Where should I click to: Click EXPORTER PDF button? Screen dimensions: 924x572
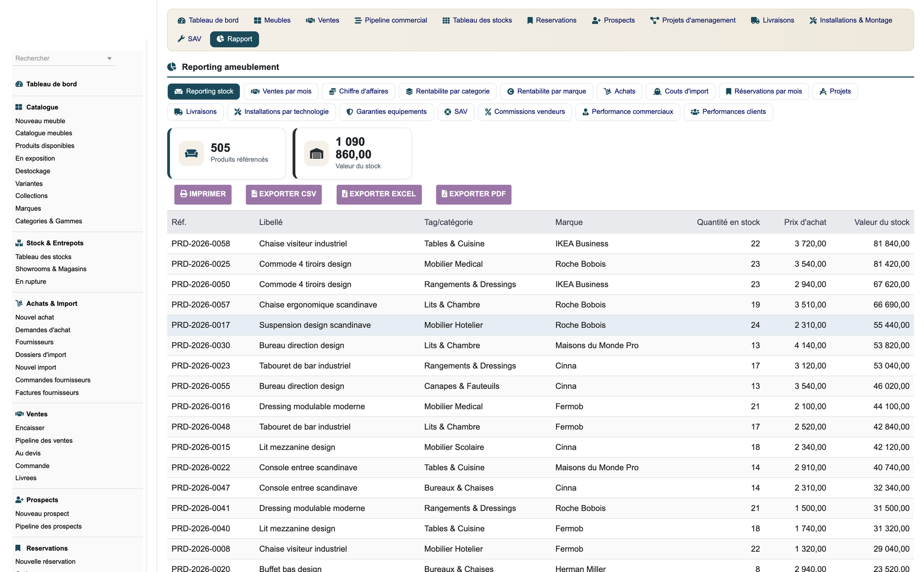473,195
